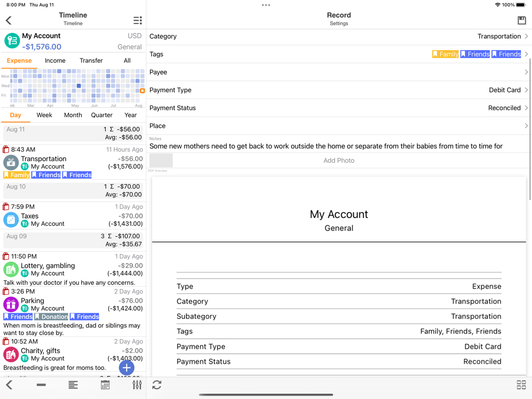Open the Charity, gifts category icon
532x399 pixels.
pos(11,354)
